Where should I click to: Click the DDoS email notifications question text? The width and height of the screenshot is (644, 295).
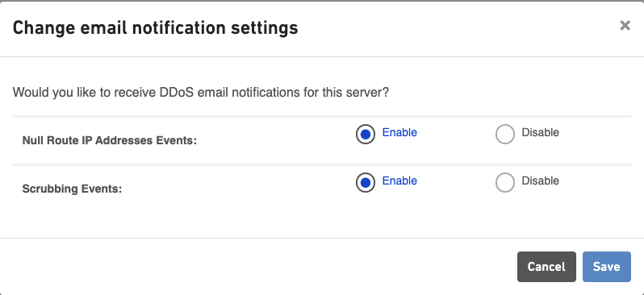[200, 93]
